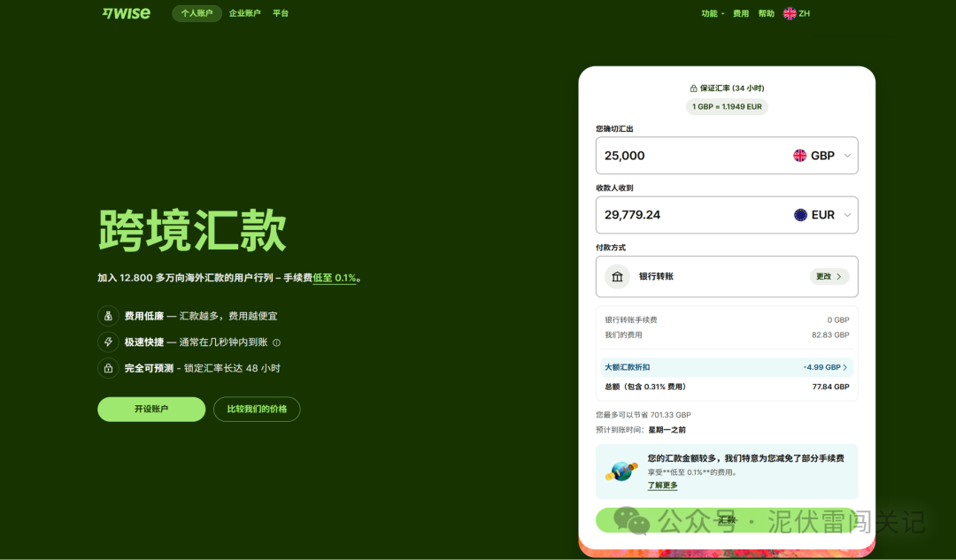The height and width of the screenshot is (560, 956).
Task: Click the 帮助 menu item
Action: pyautogui.click(x=765, y=12)
